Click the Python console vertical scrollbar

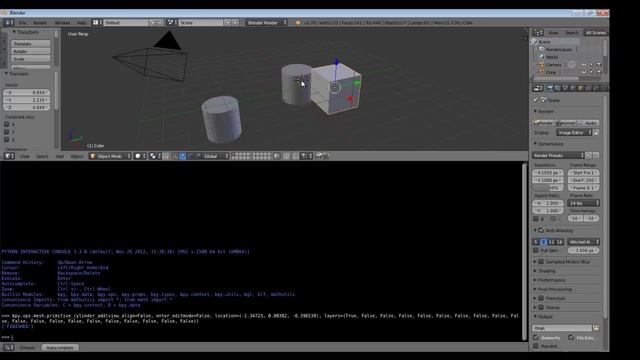[524, 251]
